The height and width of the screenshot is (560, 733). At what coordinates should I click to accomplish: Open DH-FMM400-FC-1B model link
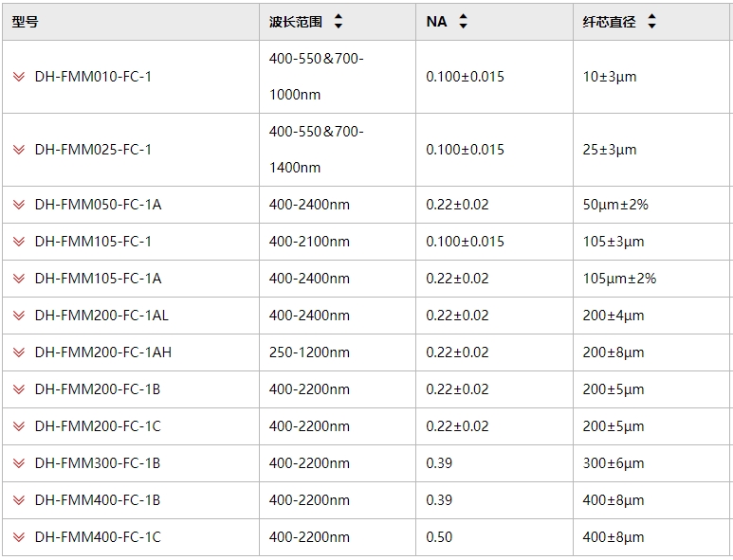point(98,500)
